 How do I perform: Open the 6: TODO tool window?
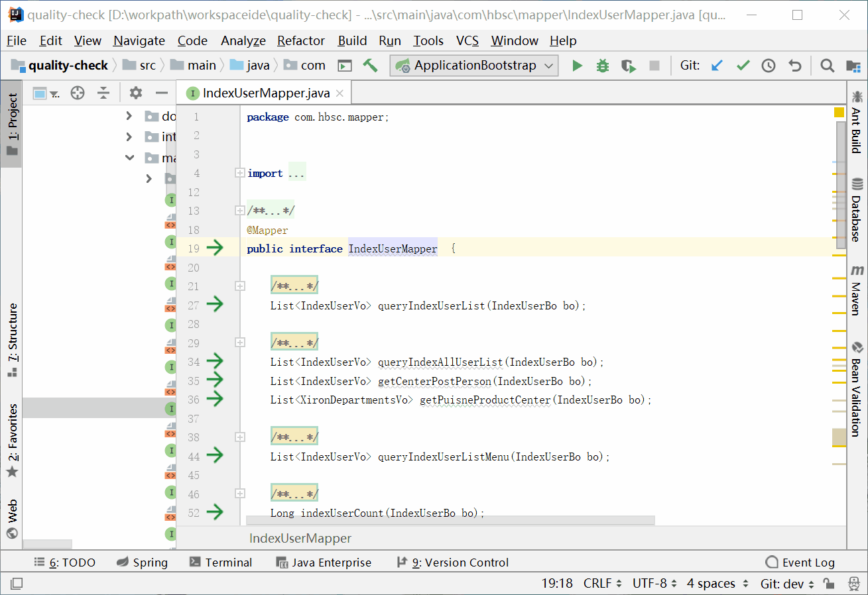point(64,563)
